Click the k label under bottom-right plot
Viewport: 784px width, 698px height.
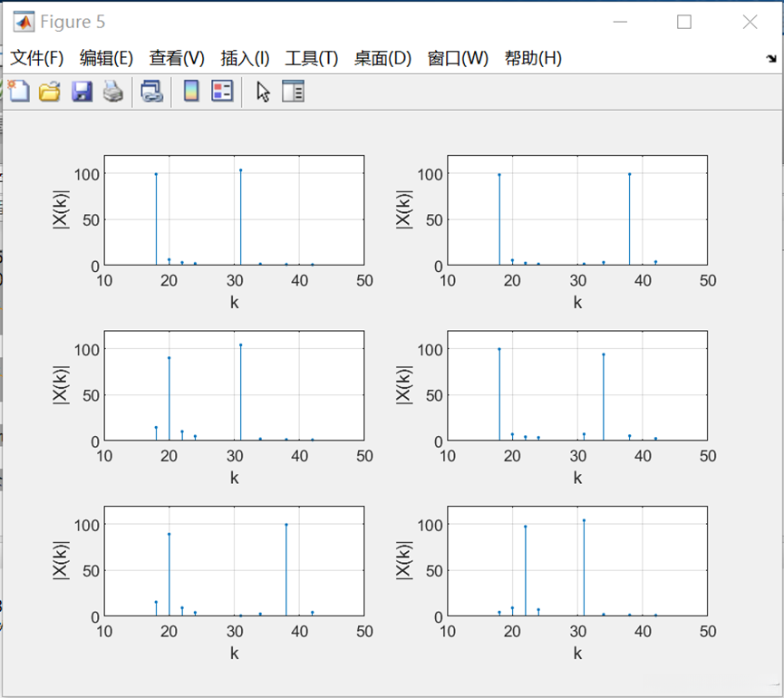click(x=577, y=653)
